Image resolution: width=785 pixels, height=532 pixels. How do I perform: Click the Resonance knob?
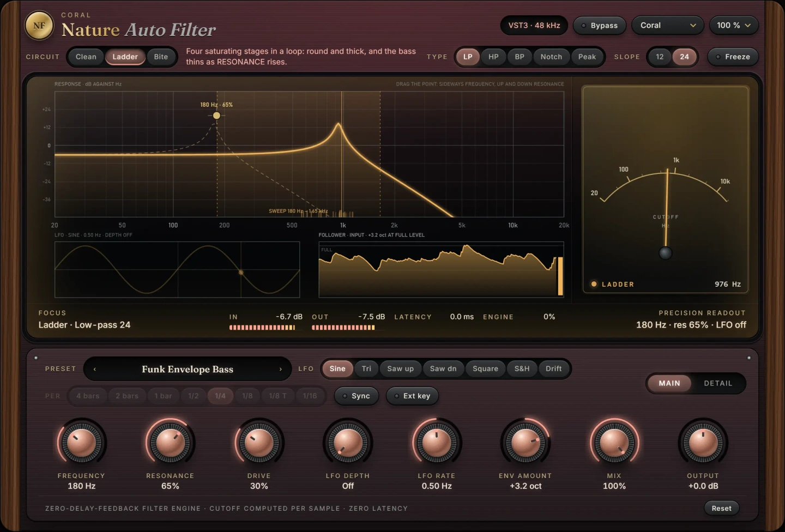click(170, 442)
